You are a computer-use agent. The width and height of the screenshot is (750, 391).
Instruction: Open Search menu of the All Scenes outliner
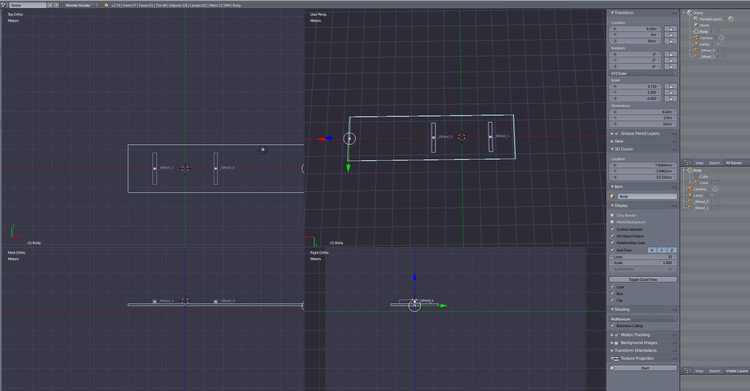pyautogui.click(x=714, y=163)
